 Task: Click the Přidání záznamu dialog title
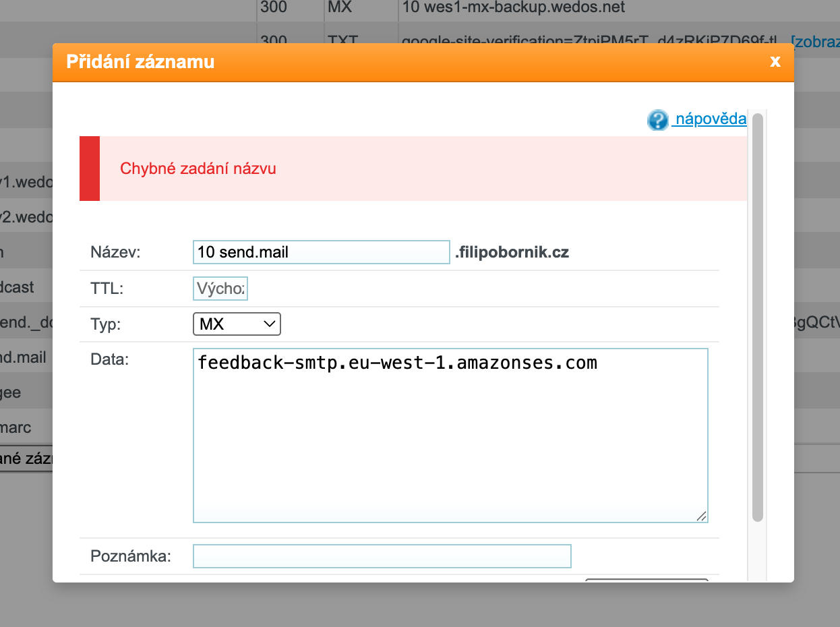[x=140, y=62]
